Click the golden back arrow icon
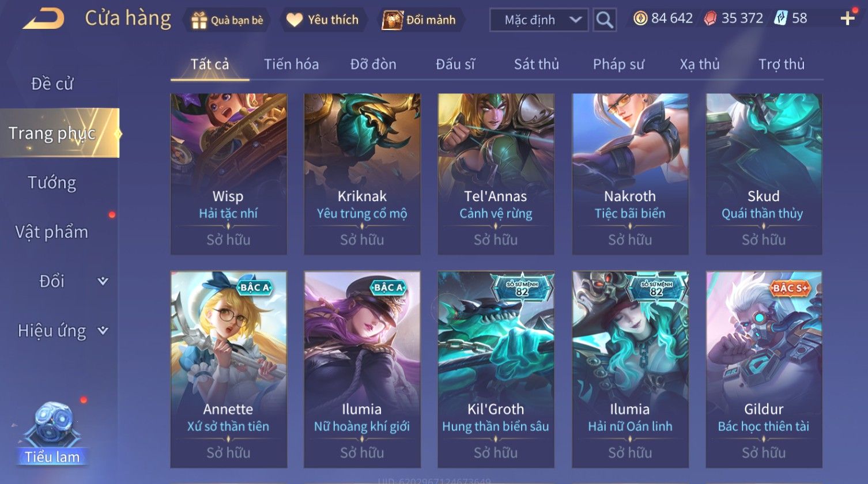Image resolution: width=868 pixels, height=484 pixels. [x=44, y=18]
